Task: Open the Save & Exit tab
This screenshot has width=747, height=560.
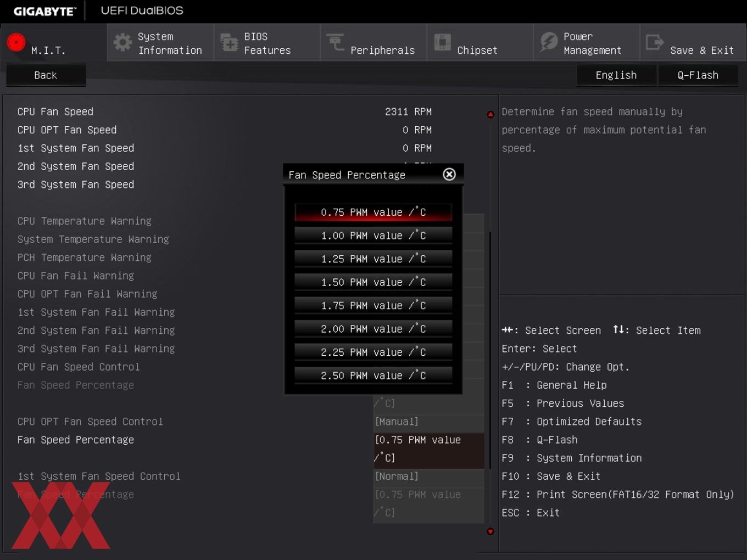Action: [693, 42]
